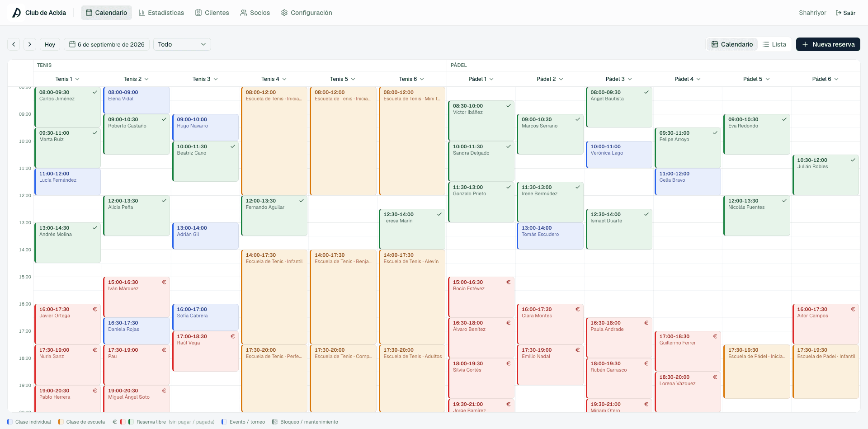The width and height of the screenshot is (868, 429).
Task: Click the euro icon on Iván Márquez booking
Action: [164, 282]
